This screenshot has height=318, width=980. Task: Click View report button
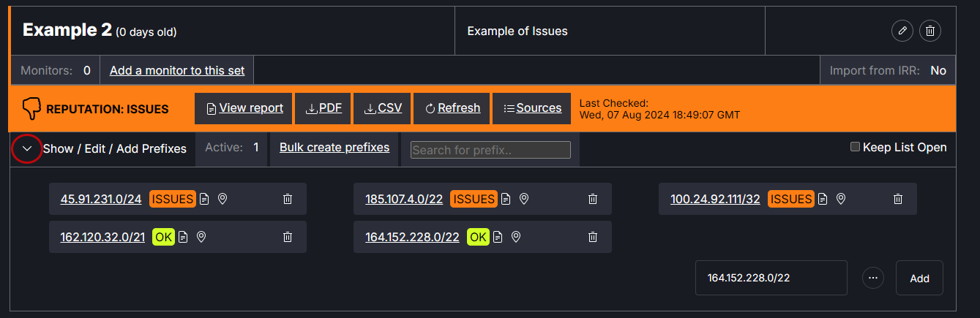click(244, 108)
